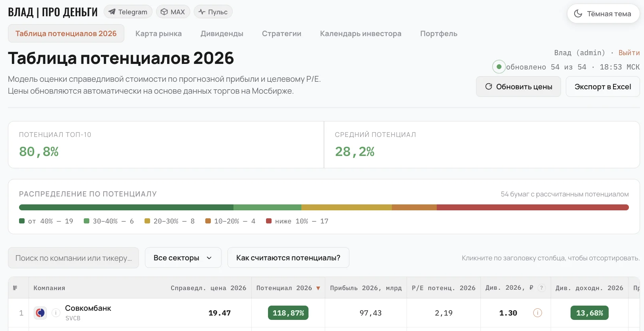Click the Таблица потенциалов 2026 page heading
The image size is (644, 331).
121,58
